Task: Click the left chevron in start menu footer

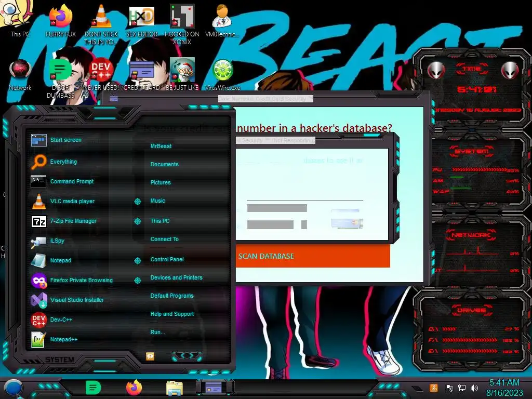Action: [x=182, y=355]
